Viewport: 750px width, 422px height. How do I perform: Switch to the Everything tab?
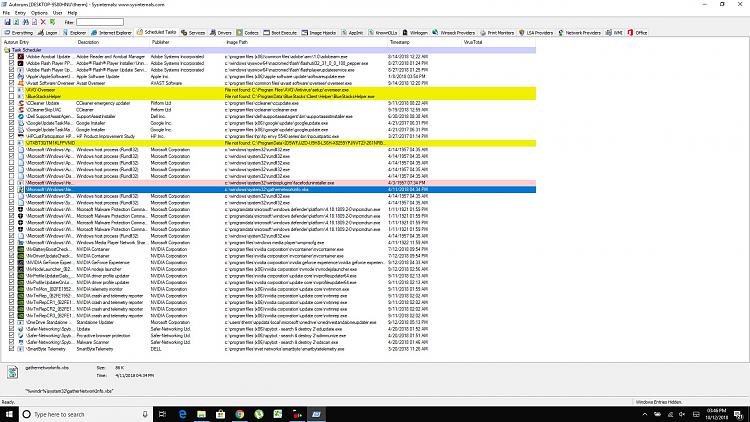click(x=19, y=33)
